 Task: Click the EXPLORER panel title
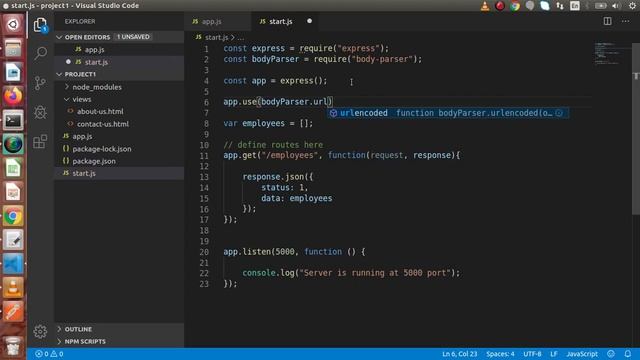pyautogui.click(x=80, y=21)
